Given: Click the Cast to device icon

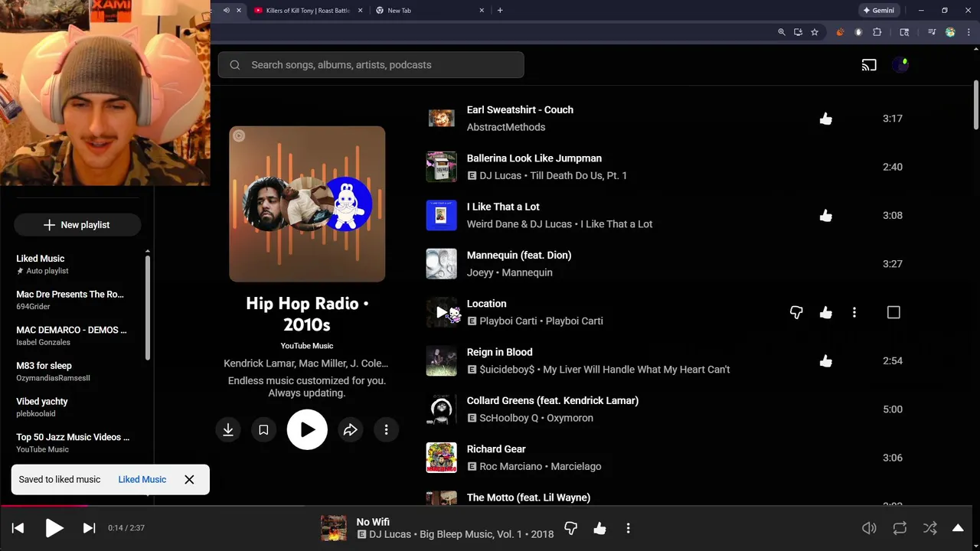Looking at the screenshot, I should (x=869, y=65).
